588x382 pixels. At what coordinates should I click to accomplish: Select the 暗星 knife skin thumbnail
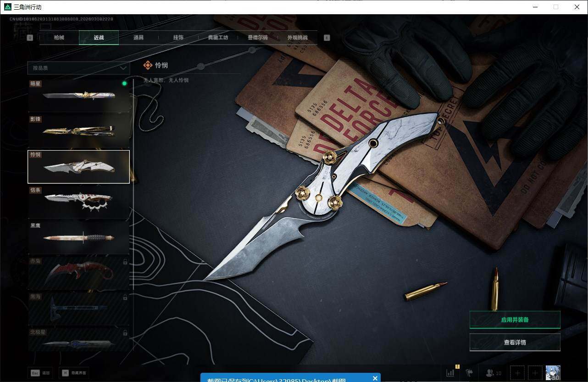point(78,95)
